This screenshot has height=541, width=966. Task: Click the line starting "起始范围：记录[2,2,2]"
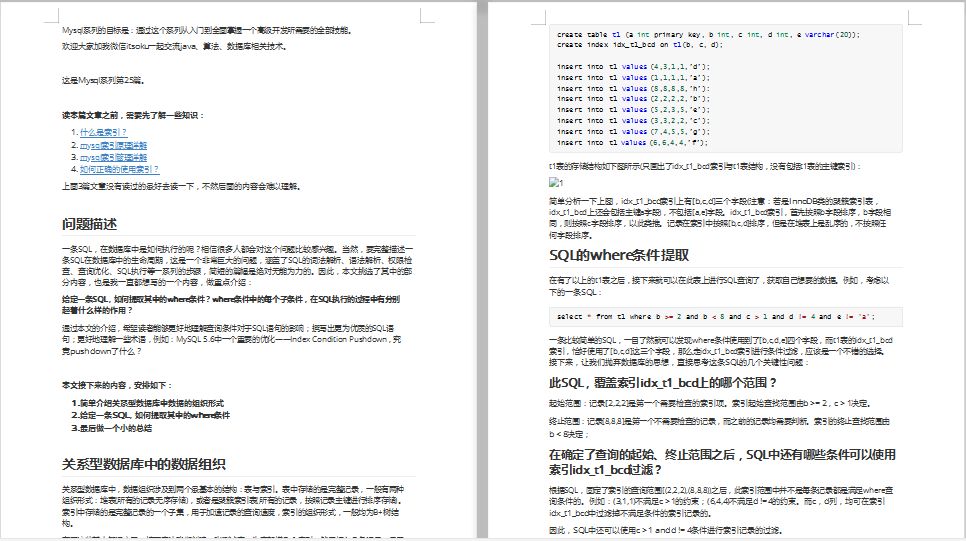click(710, 404)
